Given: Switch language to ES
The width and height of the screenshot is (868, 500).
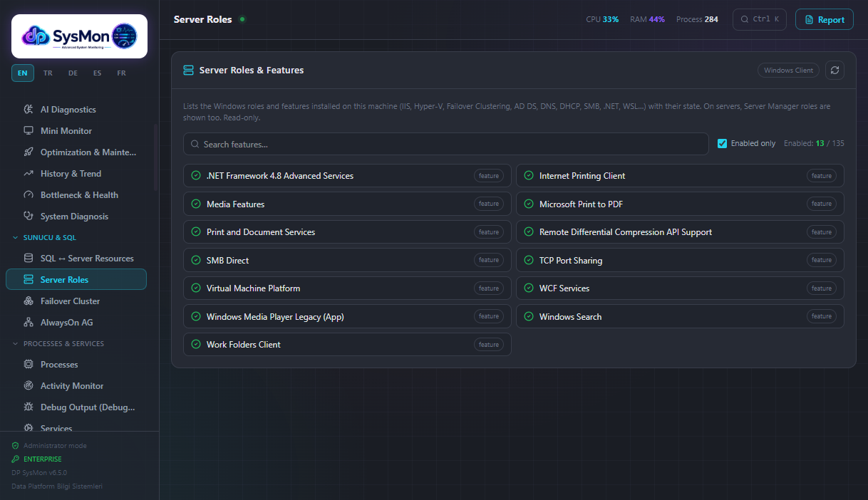Looking at the screenshot, I should [97, 73].
